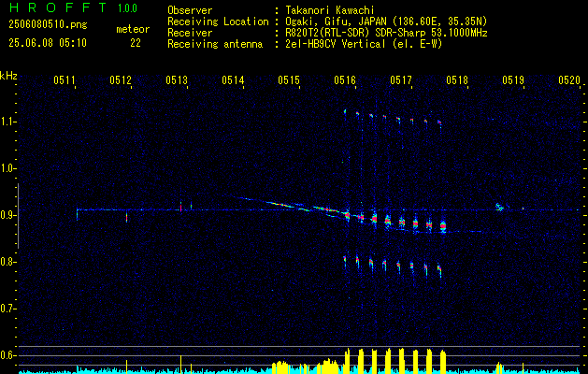This screenshot has width=588, height=374.
Task: Click the meteor count value 22
Action: [136, 43]
